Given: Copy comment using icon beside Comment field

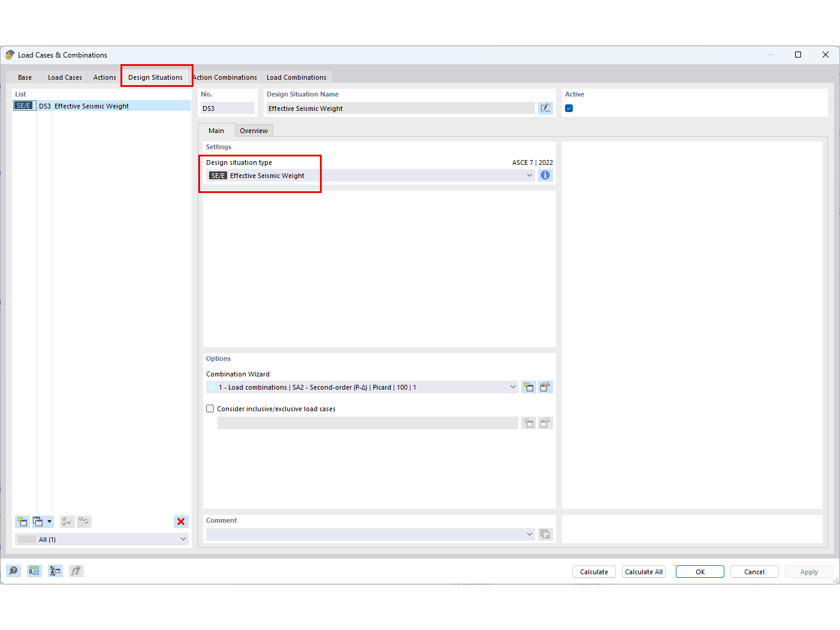Looking at the screenshot, I should (x=545, y=533).
